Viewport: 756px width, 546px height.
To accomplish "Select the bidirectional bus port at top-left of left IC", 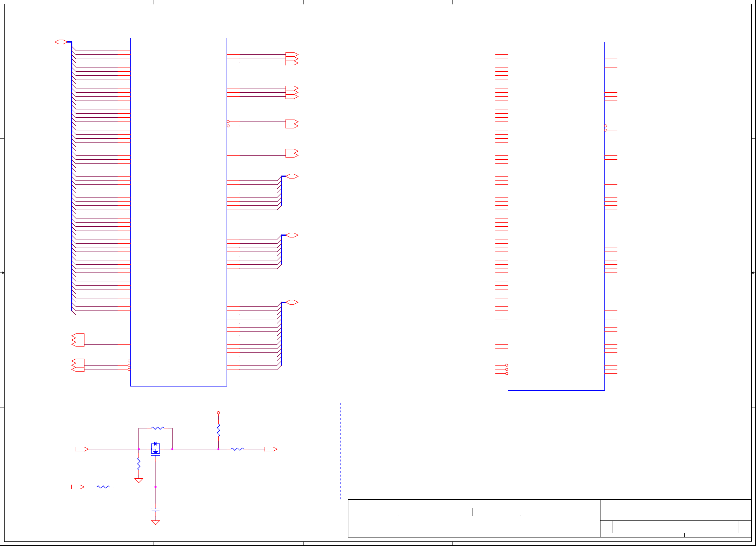I will click(x=61, y=42).
